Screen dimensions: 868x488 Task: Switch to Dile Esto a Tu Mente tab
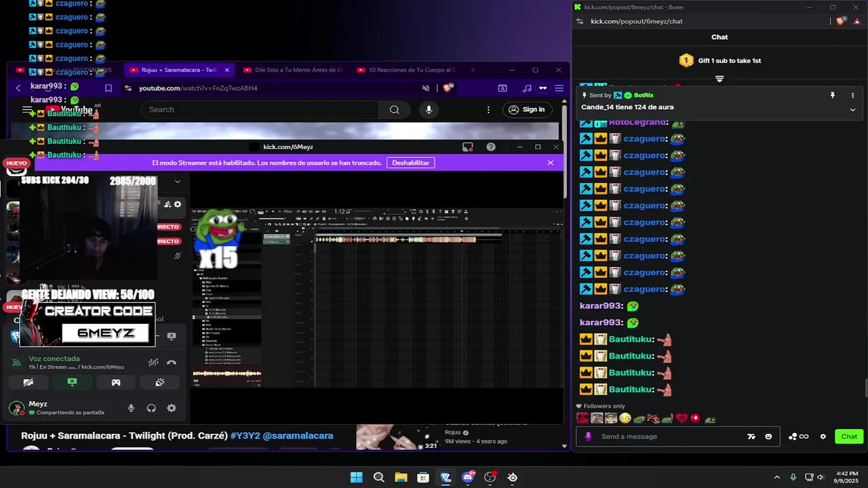(x=294, y=70)
